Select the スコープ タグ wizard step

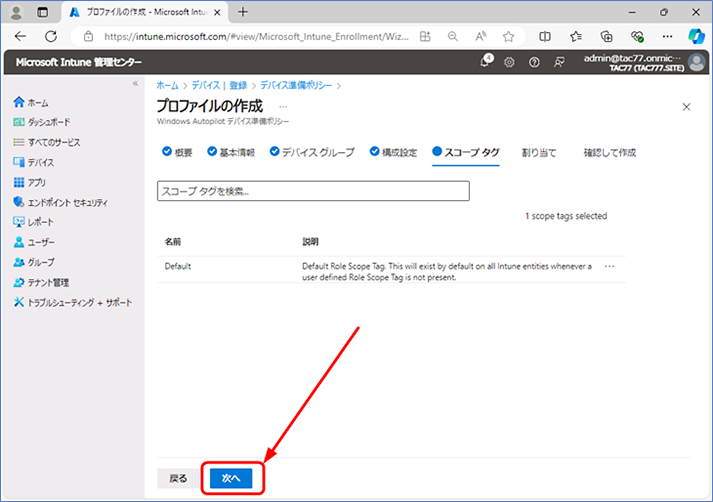tap(466, 152)
